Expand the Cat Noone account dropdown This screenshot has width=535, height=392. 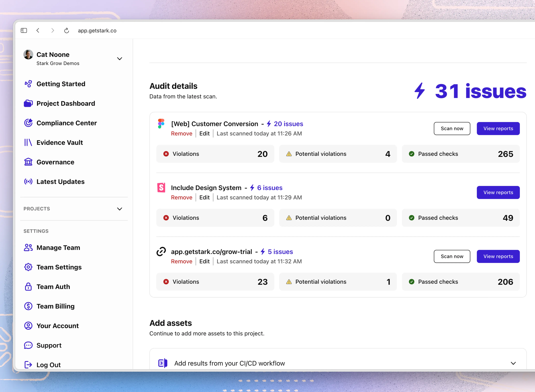point(119,59)
